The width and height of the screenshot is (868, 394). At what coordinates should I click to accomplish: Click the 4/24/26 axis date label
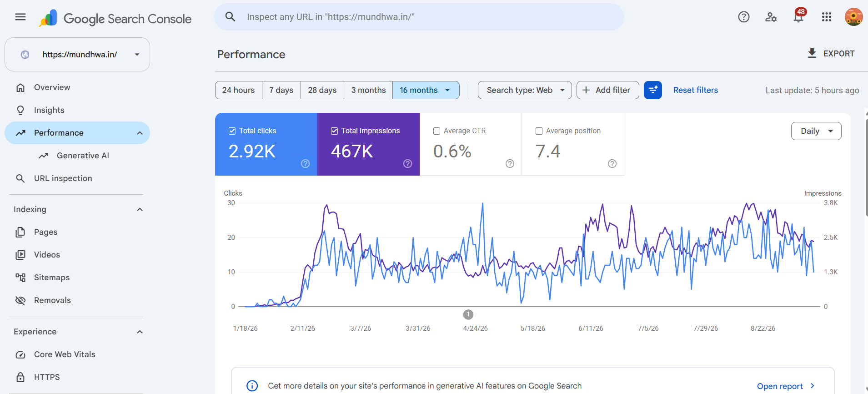(475, 328)
